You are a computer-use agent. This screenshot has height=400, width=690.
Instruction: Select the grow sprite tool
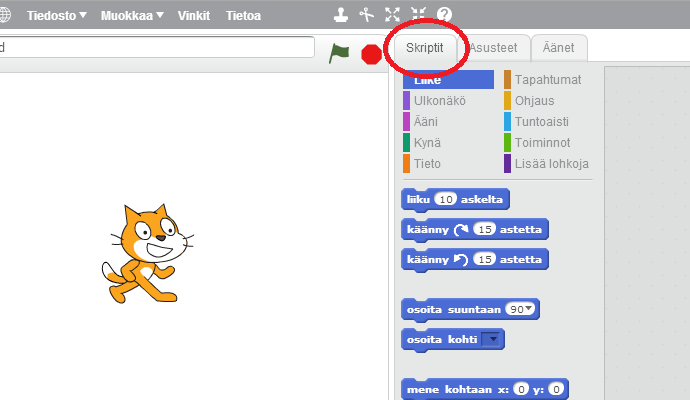(393, 15)
